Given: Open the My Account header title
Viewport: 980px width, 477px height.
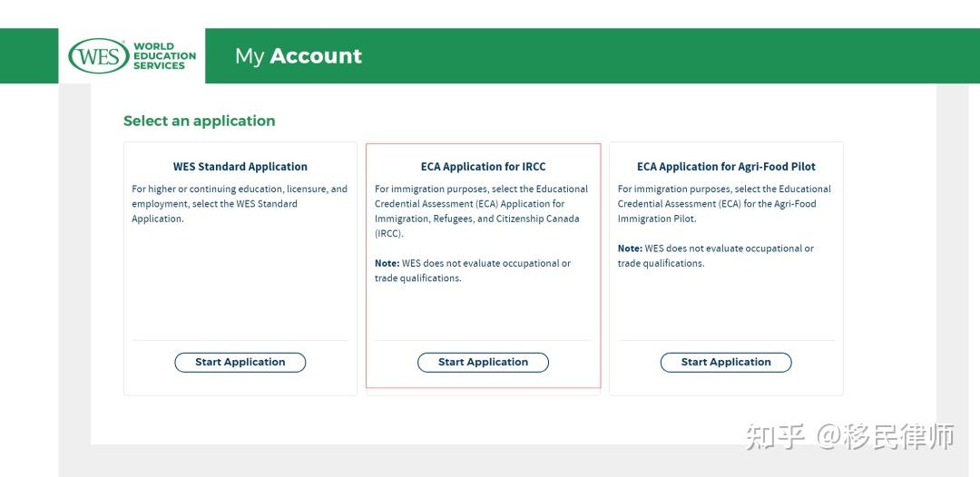Looking at the screenshot, I should [x=299, y=56].
